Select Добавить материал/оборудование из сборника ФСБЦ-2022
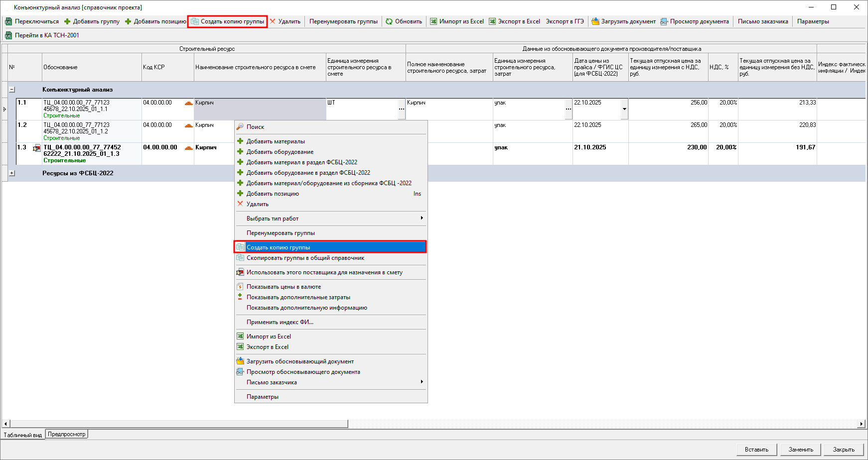 331,183
